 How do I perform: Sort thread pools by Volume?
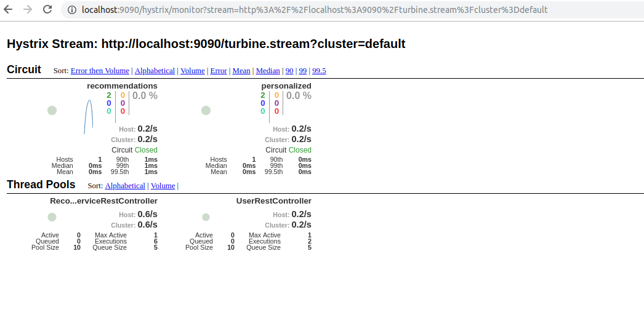[x=163, y=186]
